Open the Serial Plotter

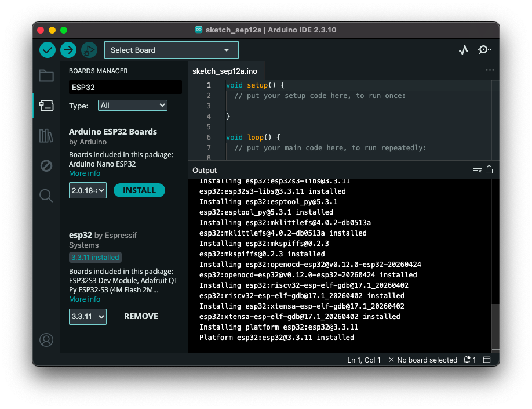coord(464,50)
